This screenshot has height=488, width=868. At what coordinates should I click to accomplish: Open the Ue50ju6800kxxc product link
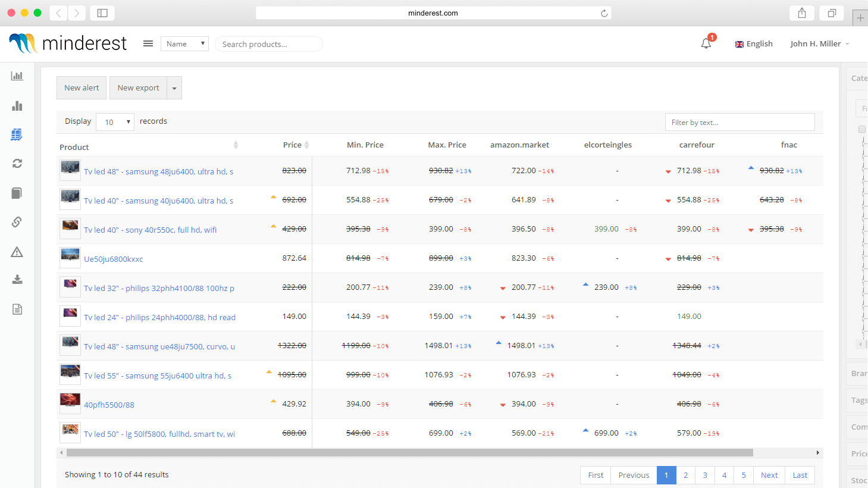tap(113, 259)
